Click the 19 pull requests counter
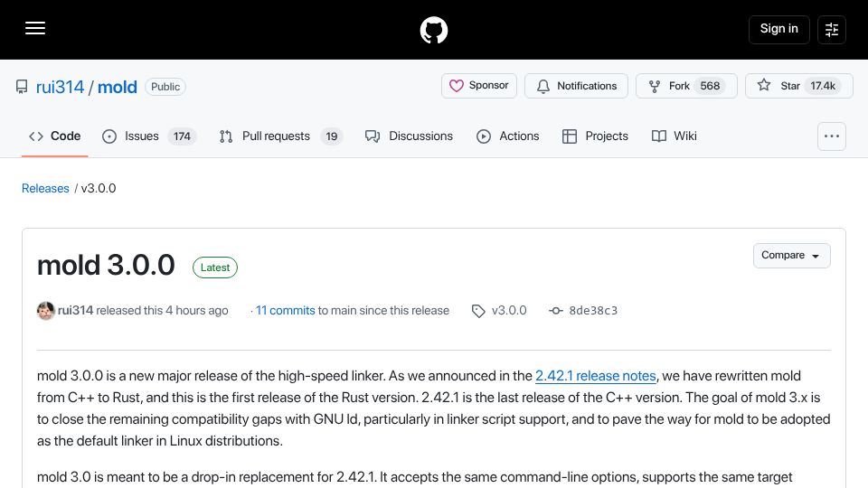 tap(332, 136)
